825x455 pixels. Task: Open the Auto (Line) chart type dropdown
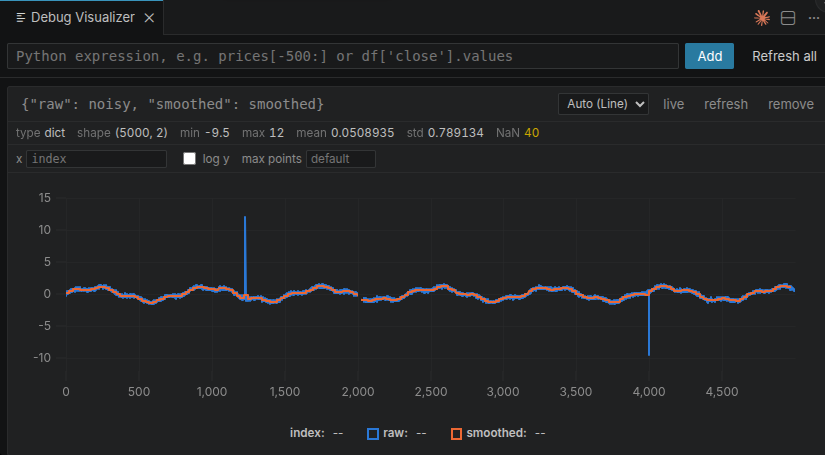pyautogui.click(x=603, y=104)
